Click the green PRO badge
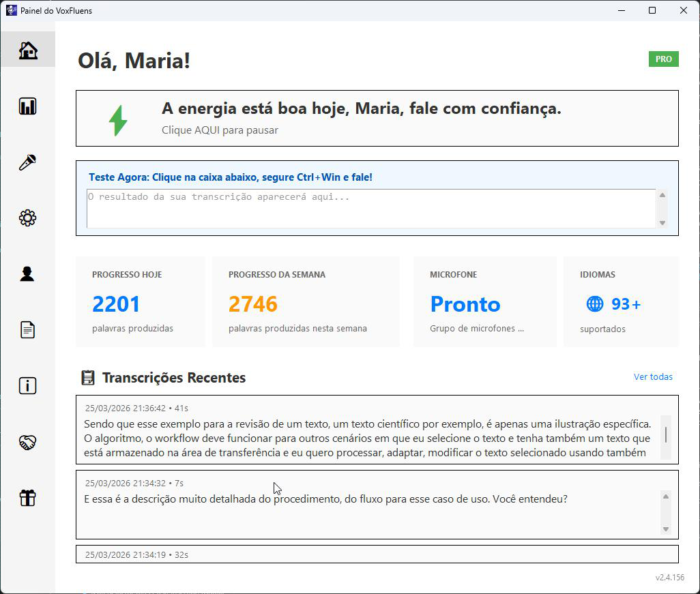Viewport: 700px width, 594px height. pos(663,59)
